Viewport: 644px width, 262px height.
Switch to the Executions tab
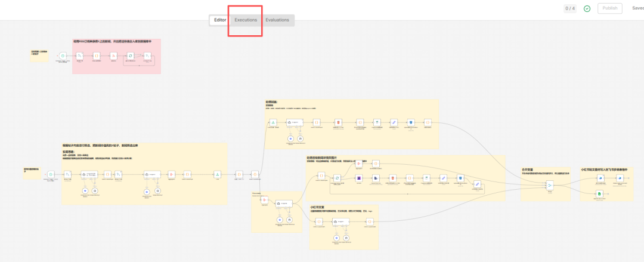(x=246, y=20)
